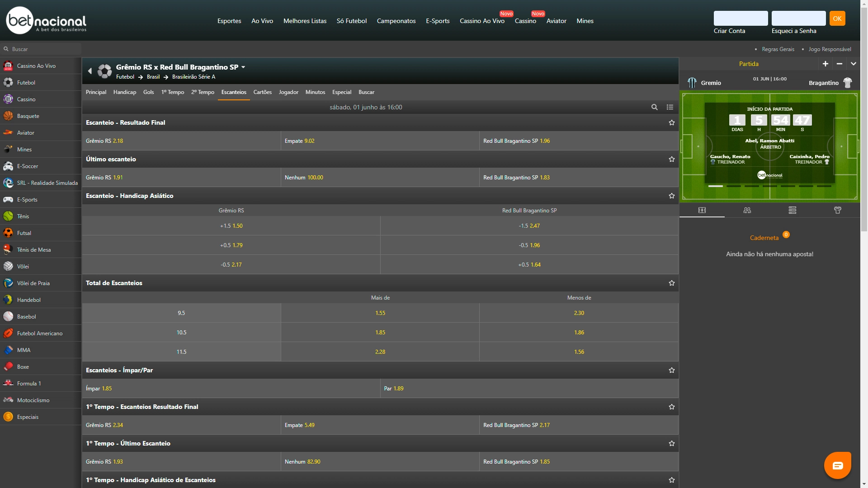This screenshot has width=868, height=488.
Task: Collapse the Partida panel chevron
Action: [854, 64]
